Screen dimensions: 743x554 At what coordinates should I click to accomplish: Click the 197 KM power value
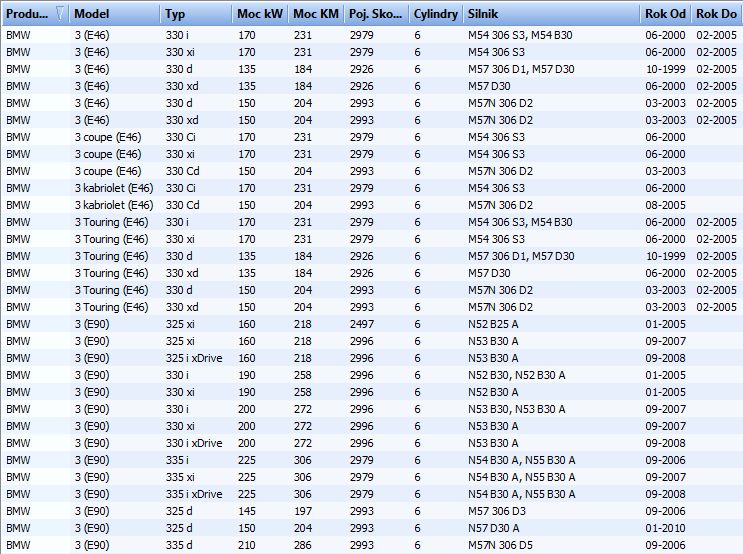302,511
